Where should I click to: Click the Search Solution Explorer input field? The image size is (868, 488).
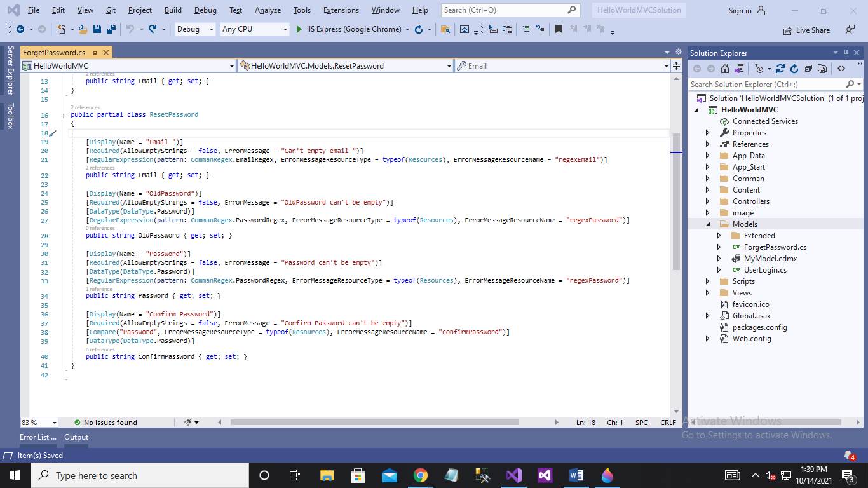766,84
